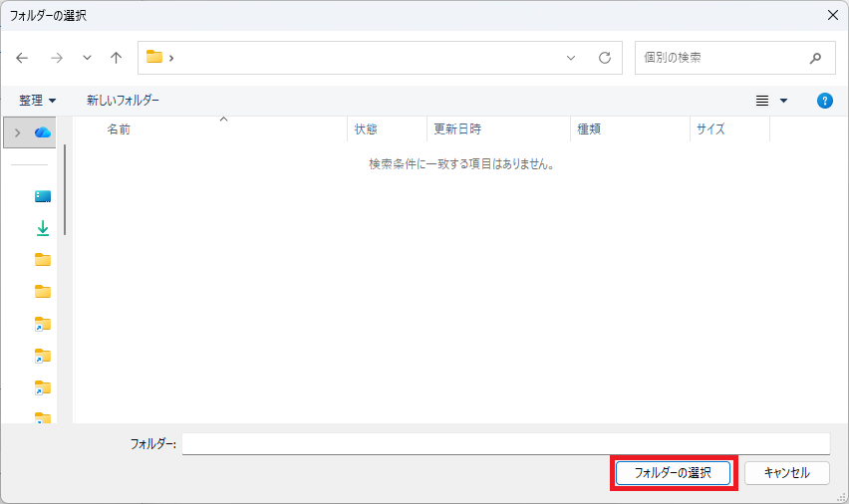Click the blue Help question mark icon
849x504 pixels.
pos(824,101)
